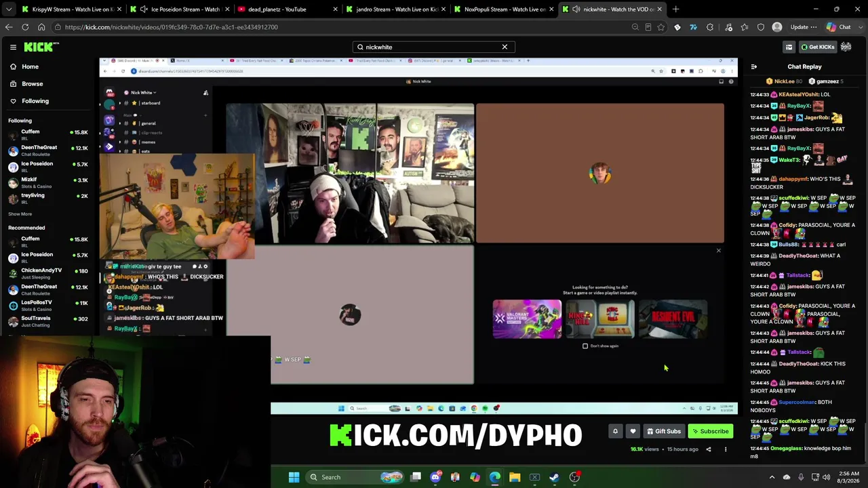868x488 pixels.
Task: Open the browser profile avatar
Action: pyautogui.click(x=777, y=27)
